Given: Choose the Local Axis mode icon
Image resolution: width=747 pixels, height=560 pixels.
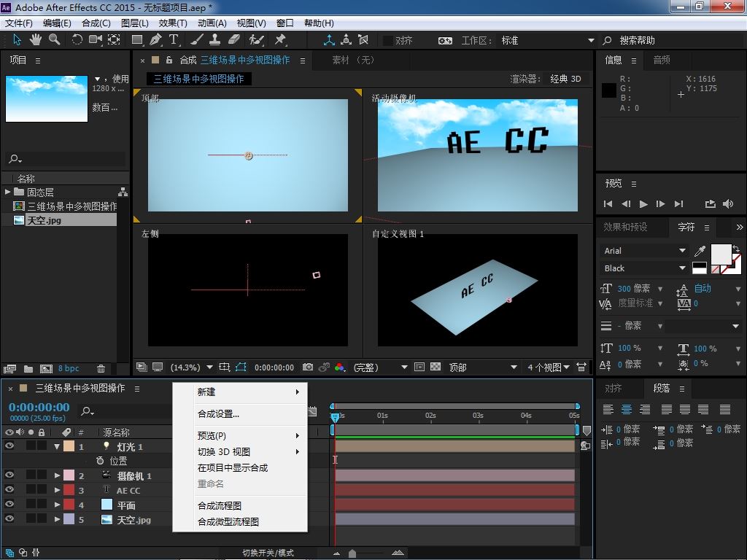Looking at the screenshot, I should click(x=329, y=40).
